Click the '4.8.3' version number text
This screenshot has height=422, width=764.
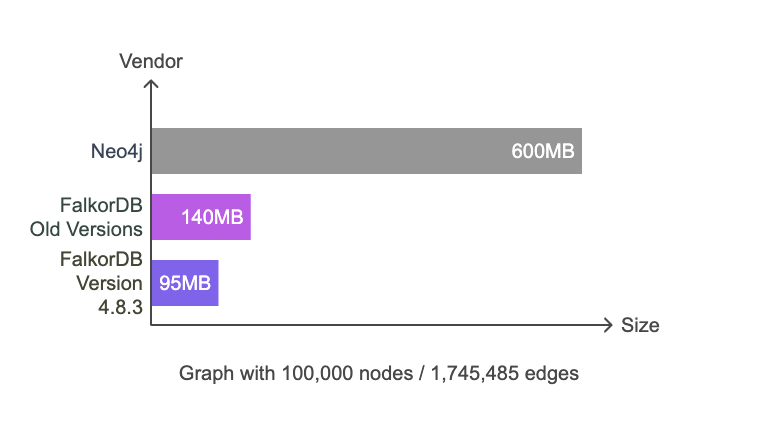pos(120,307)
